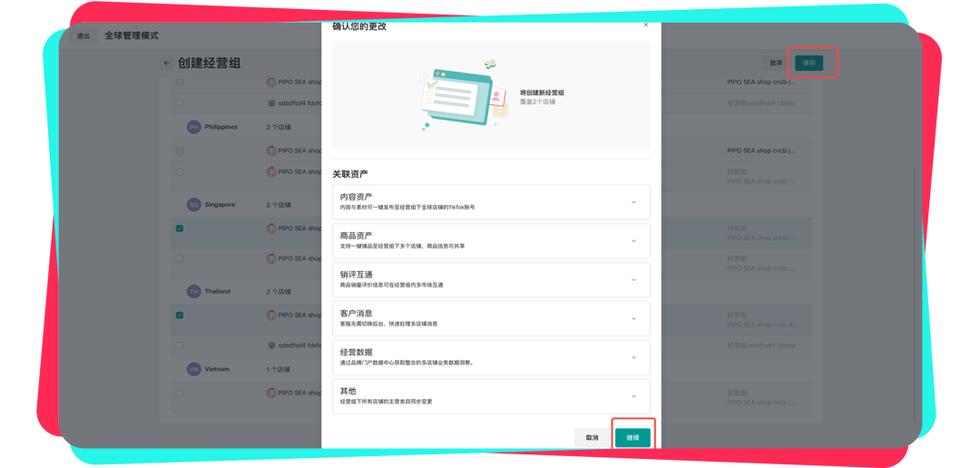
Task: Close the 确认您的更改 dialog with the X
Action: pos(646,25)
